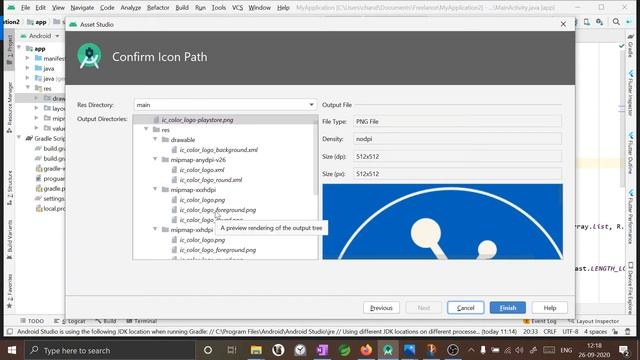The height and width of the screenshot is (360, 640).
Task: Collapse the mipmap-xxhdpi folder
Action: click(155, 230)
